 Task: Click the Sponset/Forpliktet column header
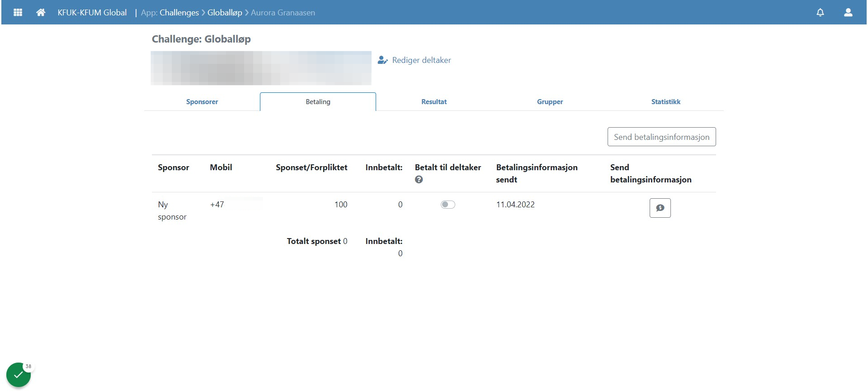311,167
